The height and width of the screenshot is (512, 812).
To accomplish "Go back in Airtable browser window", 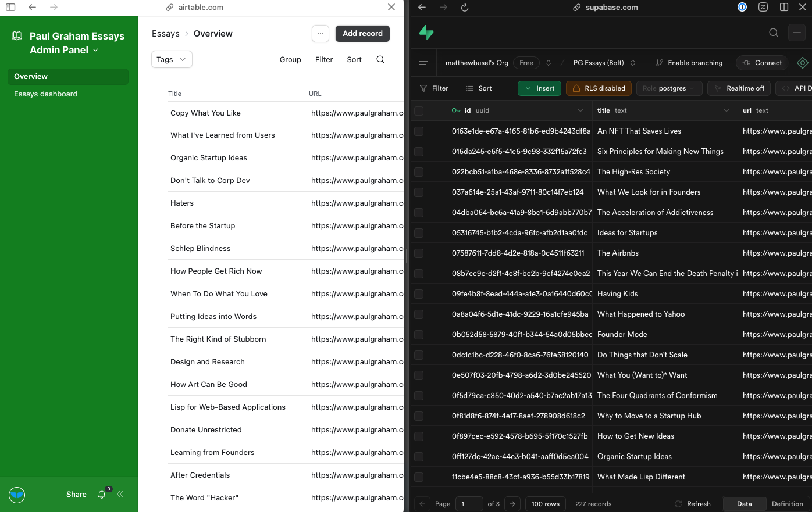I will 32,8.
